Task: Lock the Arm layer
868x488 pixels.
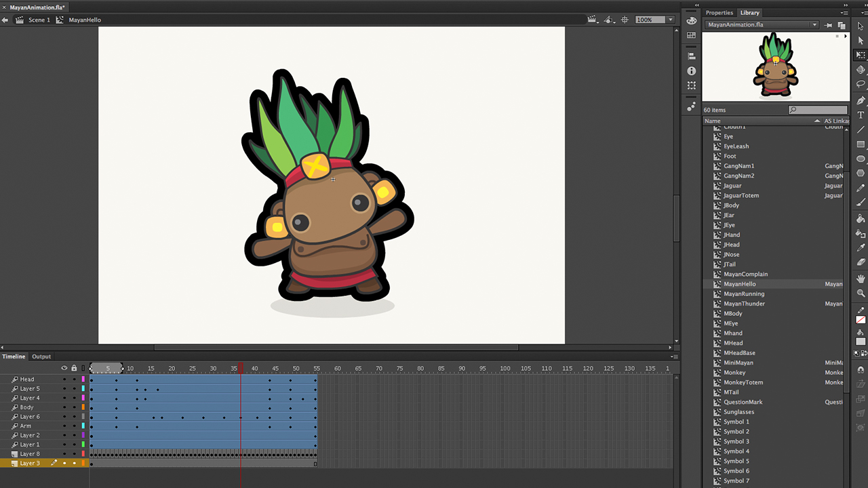Action: click(x=74, y=426)
